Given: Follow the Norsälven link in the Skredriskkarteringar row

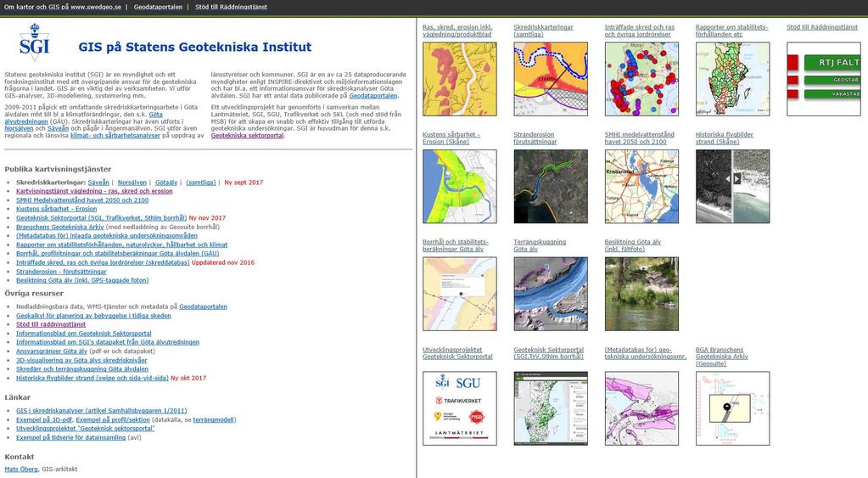Looking at the screenshot, I should click(x=132, y=183).
